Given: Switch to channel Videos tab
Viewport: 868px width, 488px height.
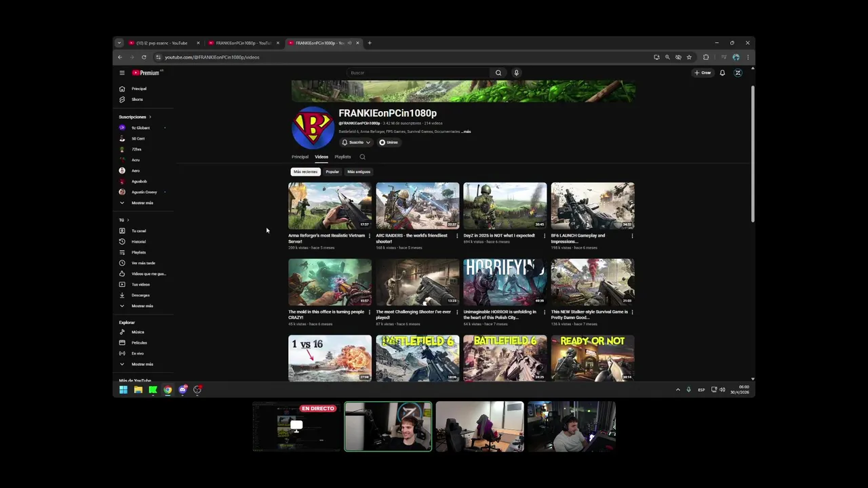Looking at the screenshot, I should (321, 157).
